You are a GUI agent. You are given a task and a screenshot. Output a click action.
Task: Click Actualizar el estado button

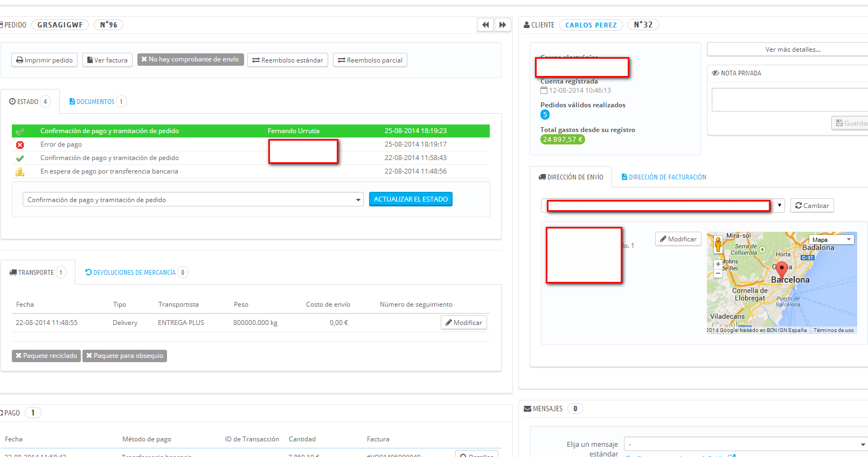click(411, 199)
